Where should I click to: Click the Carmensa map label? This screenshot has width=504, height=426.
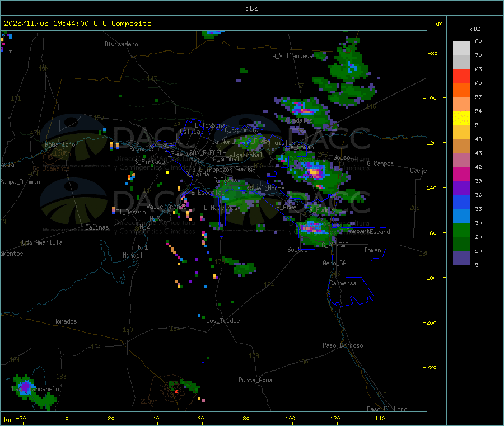(343, 283)
